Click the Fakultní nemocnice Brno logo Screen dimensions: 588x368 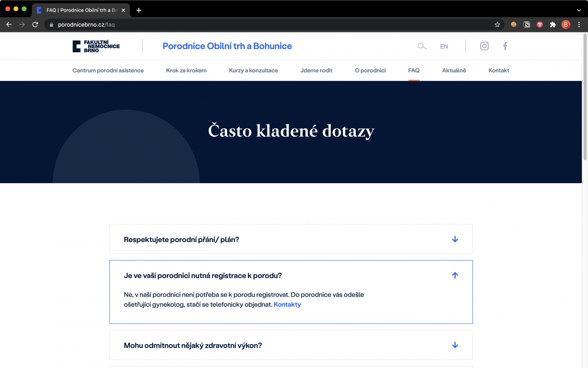click(x=96, y=46)
